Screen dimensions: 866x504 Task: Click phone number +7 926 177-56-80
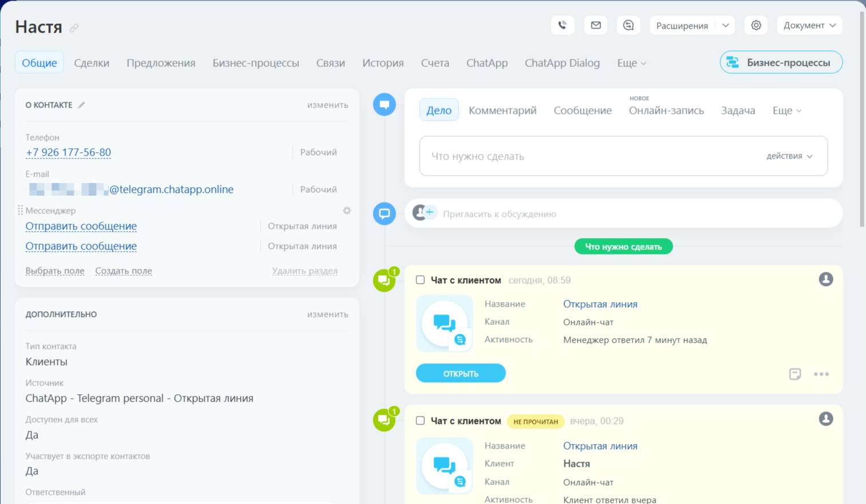click(68, 152)
